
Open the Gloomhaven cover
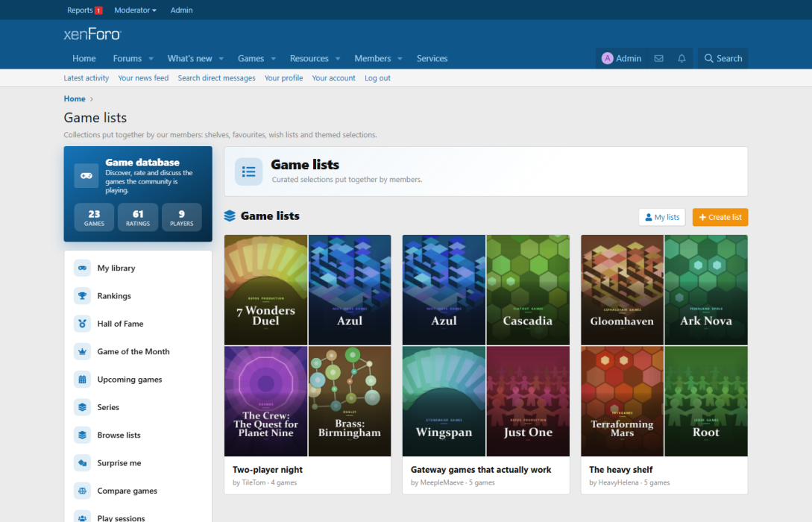pos(622,290)
